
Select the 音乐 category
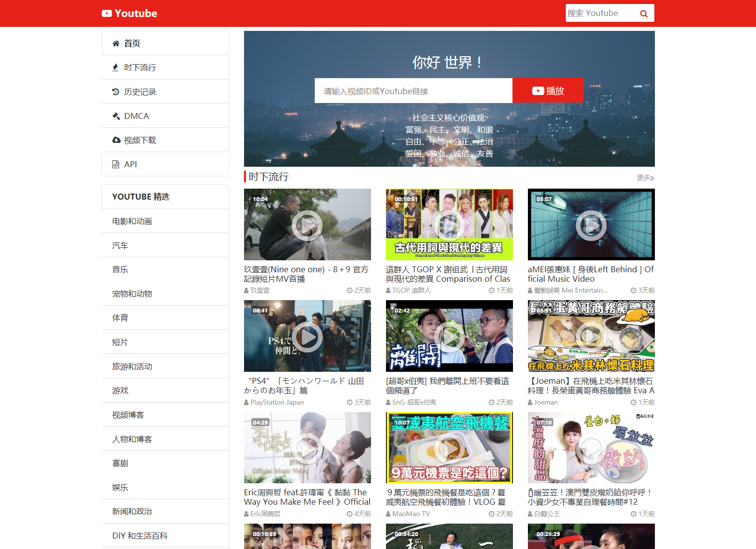120,270
